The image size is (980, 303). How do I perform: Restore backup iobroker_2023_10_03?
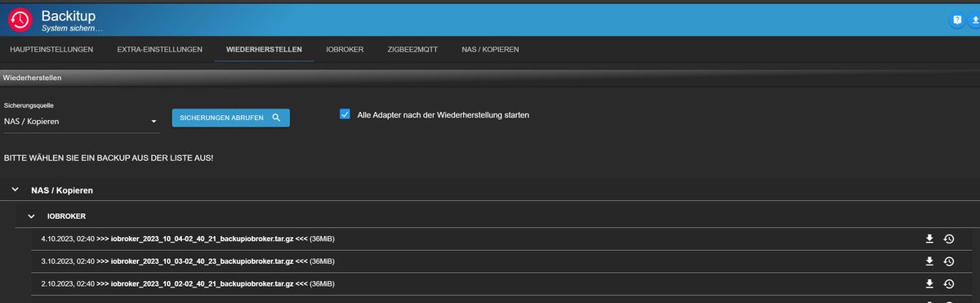click(x=949, y=261)
